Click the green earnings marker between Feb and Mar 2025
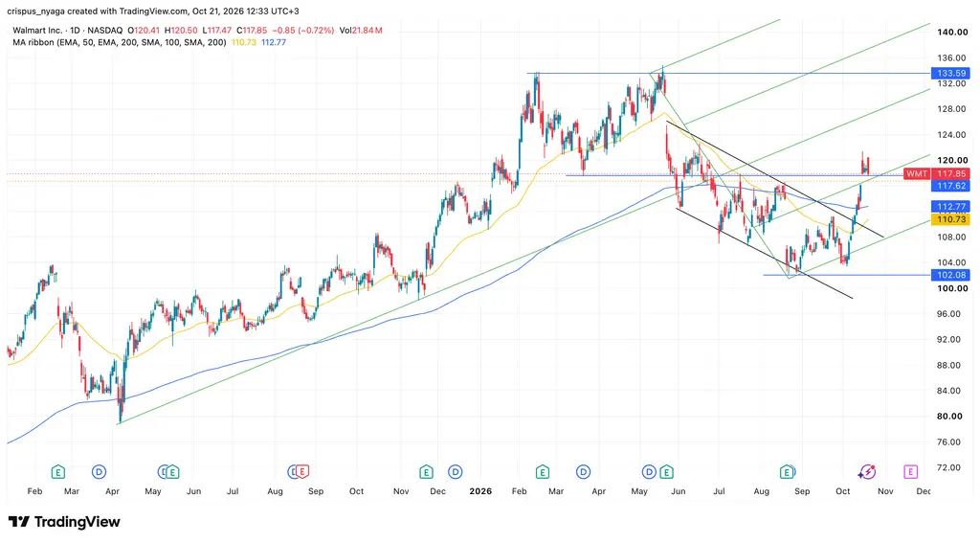 [x=58, y=472]
